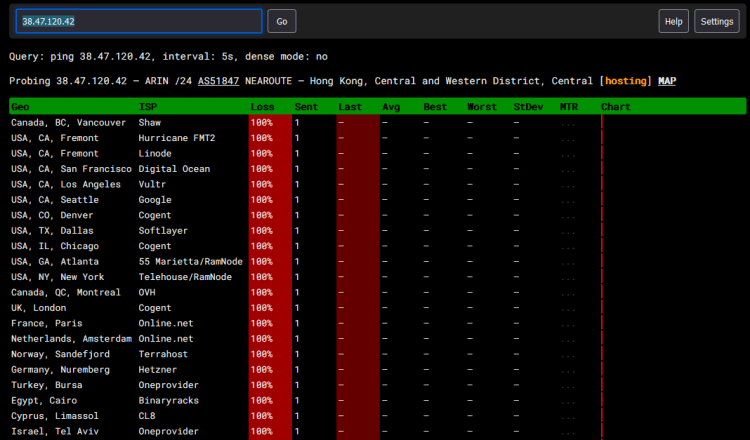750x440 pixels.
Task: Select Egypt, Cairo row
Action: 377,400
